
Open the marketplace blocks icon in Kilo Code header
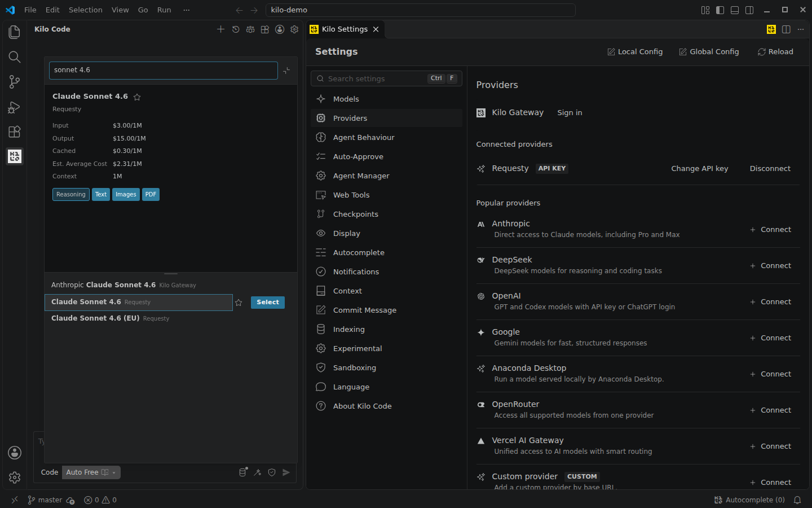265,29
